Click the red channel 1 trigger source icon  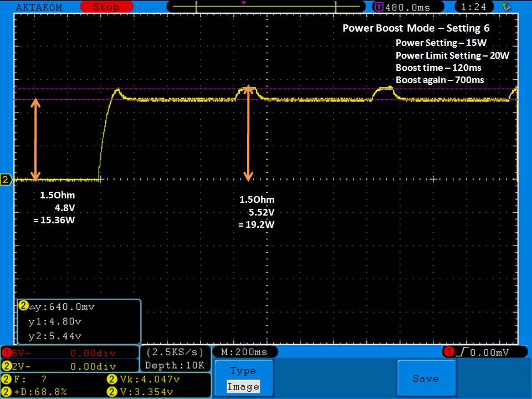tap(447, 352)
